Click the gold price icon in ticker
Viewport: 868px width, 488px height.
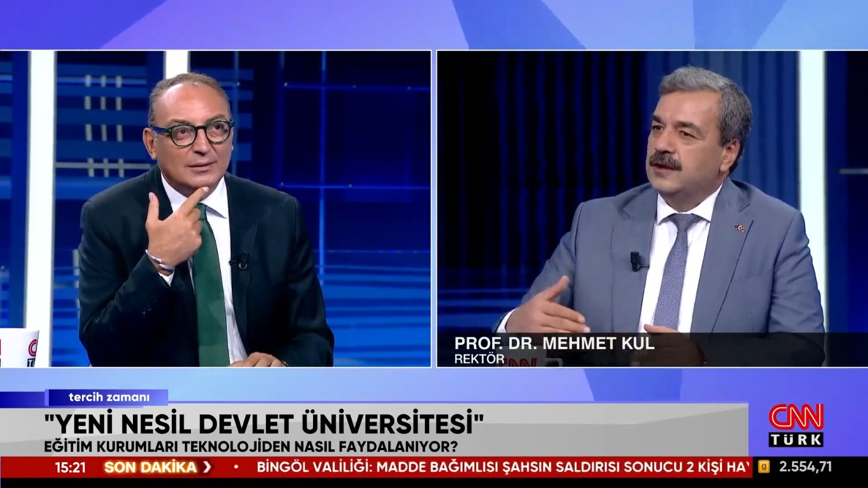[764, 467]
